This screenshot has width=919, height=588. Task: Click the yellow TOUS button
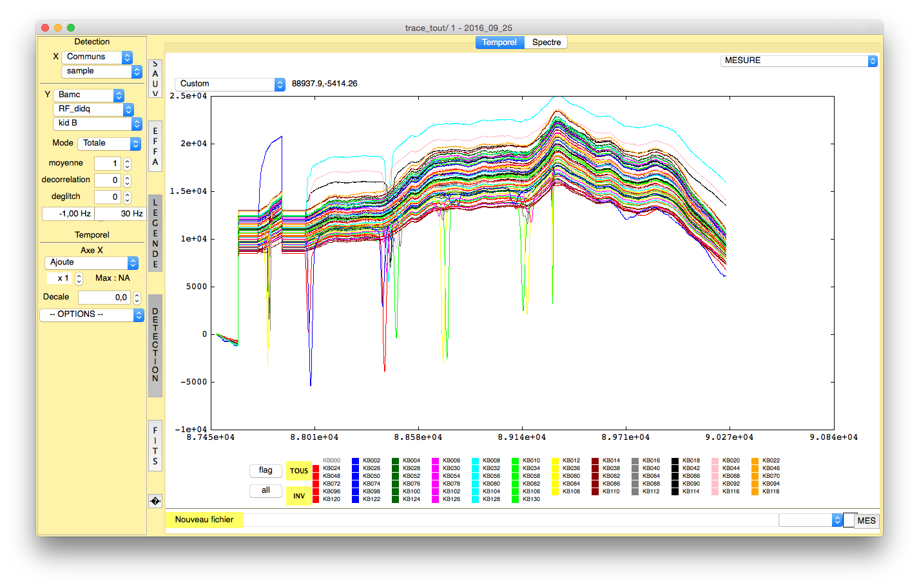pyautogui.click(x=299, y=471)
